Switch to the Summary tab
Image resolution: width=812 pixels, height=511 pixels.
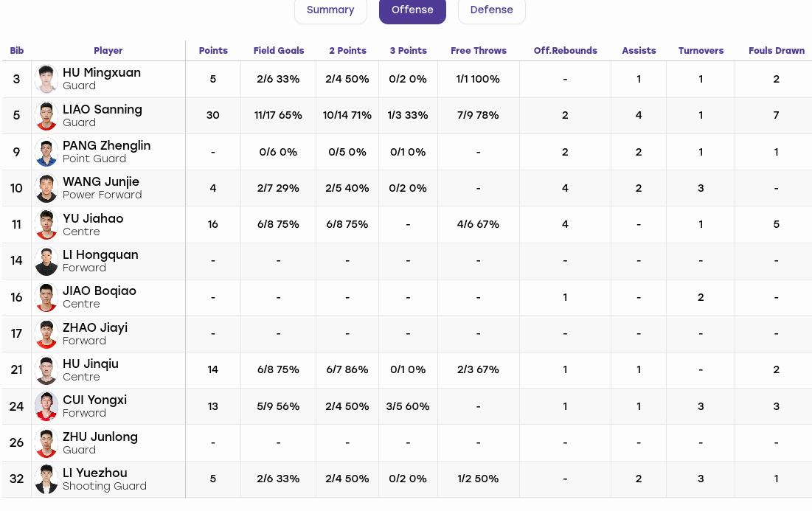coord(330,10)
